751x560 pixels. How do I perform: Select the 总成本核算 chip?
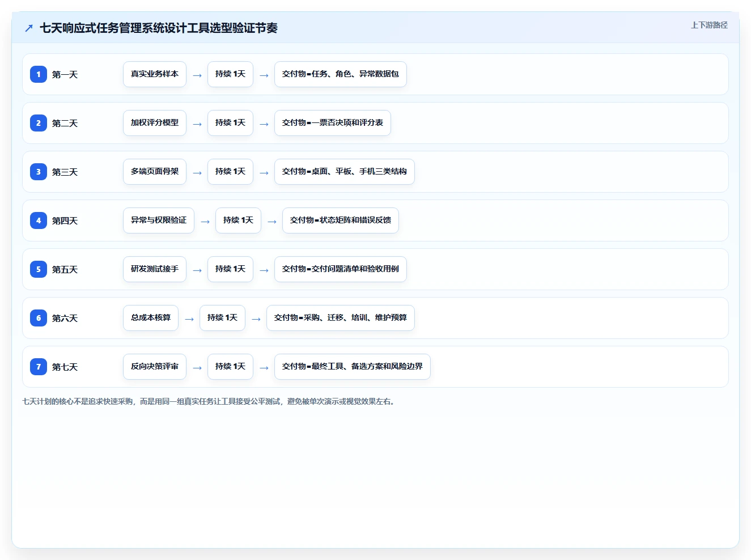(151, 318)
